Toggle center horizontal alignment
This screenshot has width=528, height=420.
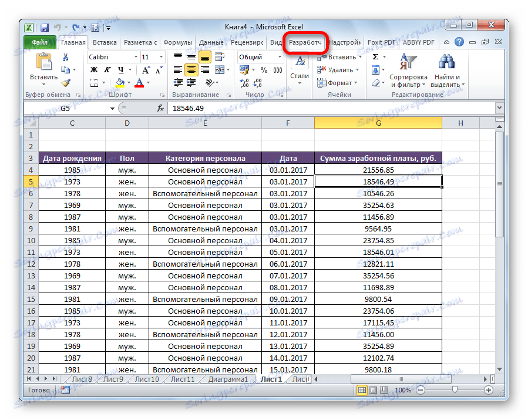click(x=191, y=70)
